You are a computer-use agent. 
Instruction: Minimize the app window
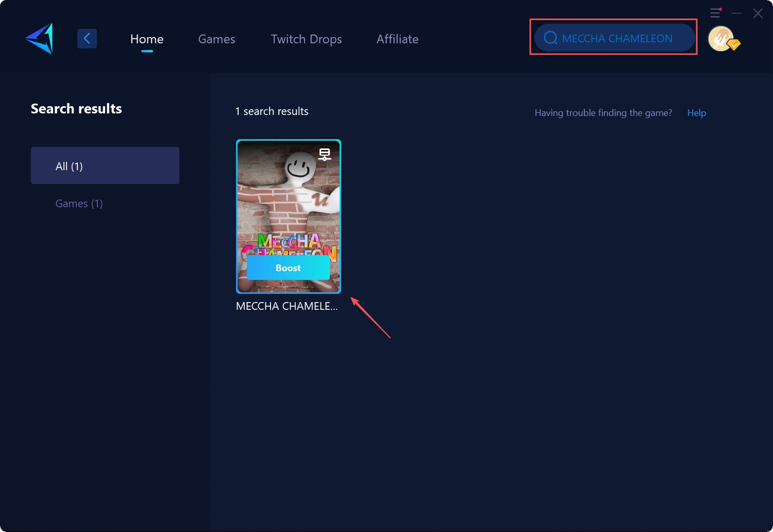(x=737, y=13)
